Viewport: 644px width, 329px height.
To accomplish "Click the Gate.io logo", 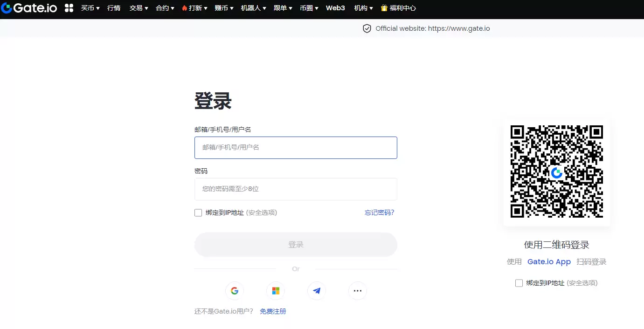I will pyautogui.click(x=29, y=8).
